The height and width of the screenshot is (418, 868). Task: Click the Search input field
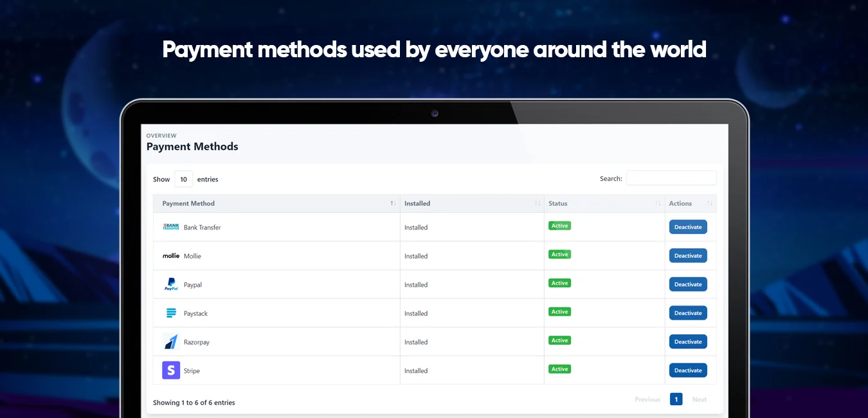(671, 178)
